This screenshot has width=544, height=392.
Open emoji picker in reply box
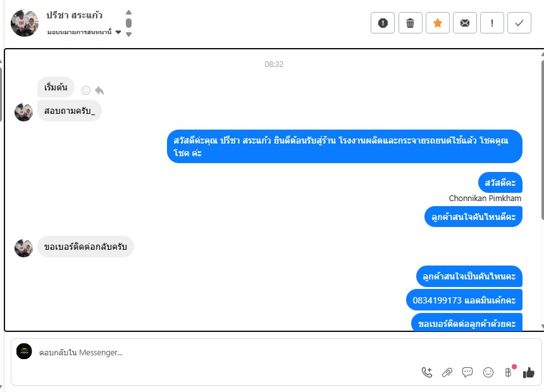(488, 372)
